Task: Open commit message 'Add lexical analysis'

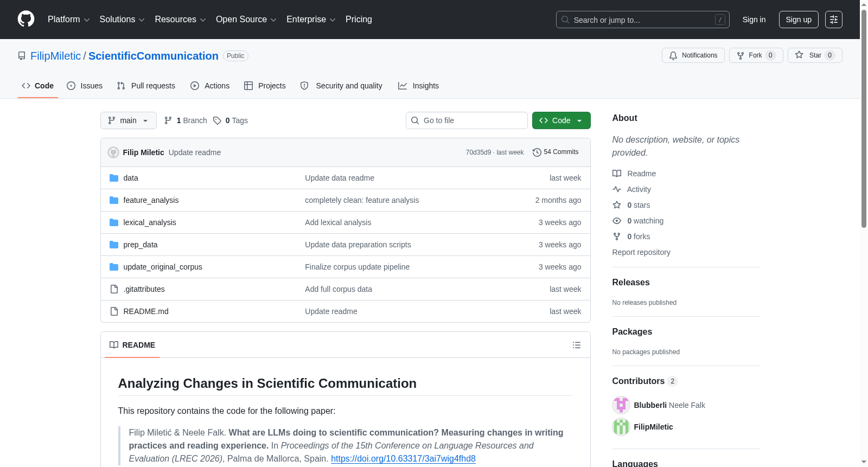Action: coord(338,222)
